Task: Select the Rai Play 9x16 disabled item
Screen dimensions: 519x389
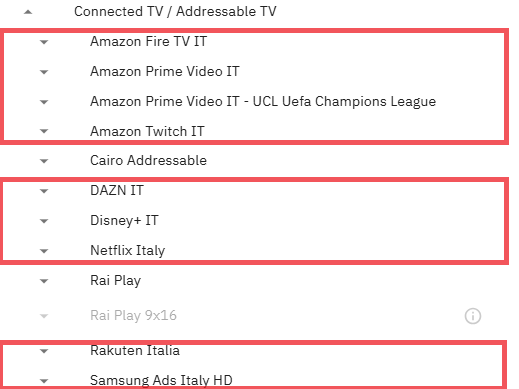Action: 133,315
